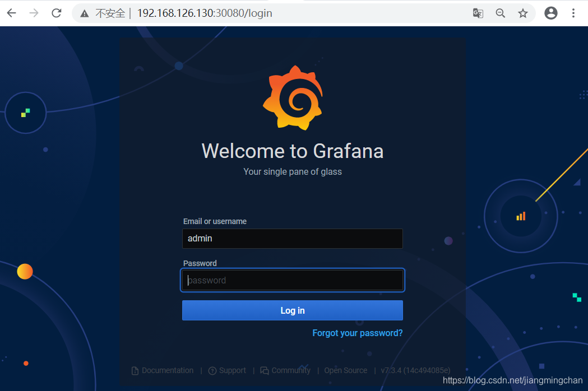The height and width of the screenshot is (391, 588).
Task: Click the 不安全 security label in address bar
Action: [110, 13]
